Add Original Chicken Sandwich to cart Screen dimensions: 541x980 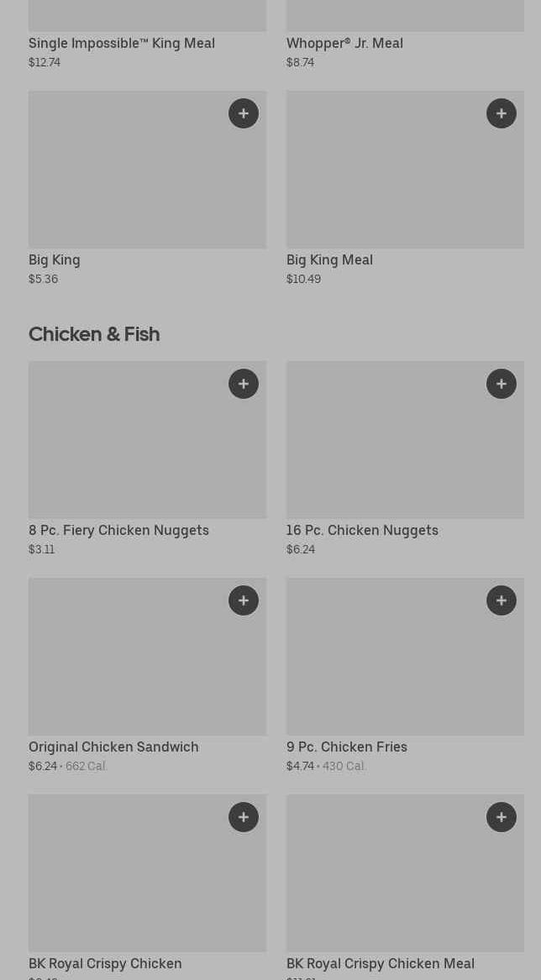click(x=244, y=600)
